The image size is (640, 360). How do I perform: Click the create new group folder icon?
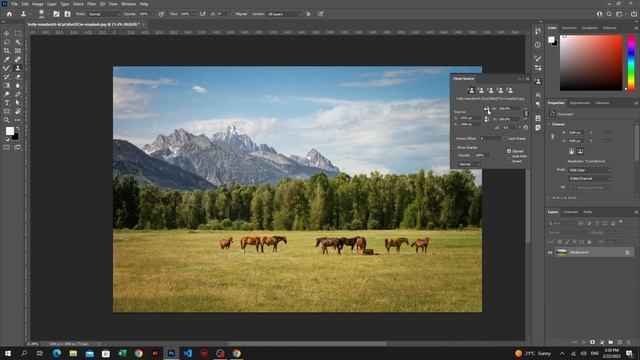(x=611, y=342)
